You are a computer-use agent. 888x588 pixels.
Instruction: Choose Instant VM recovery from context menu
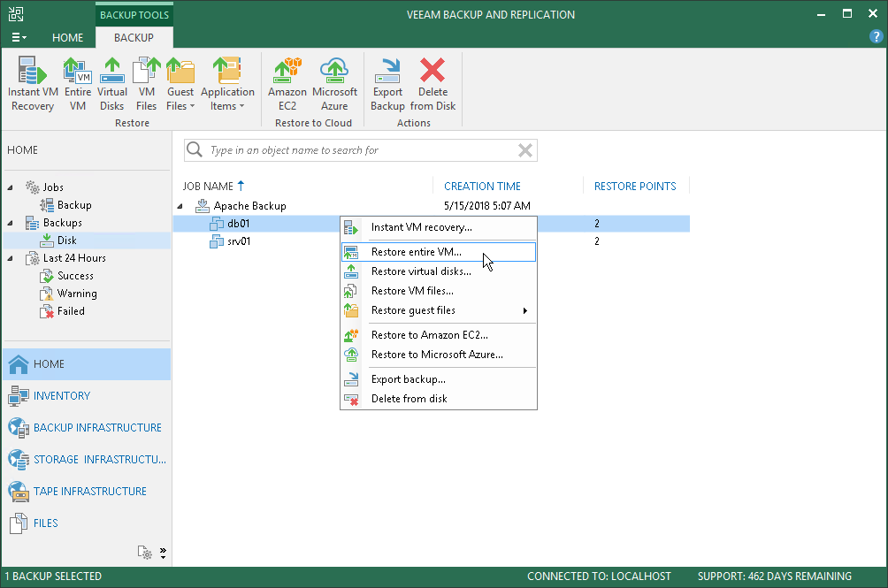pyautogui.click(x=439, y=227)
